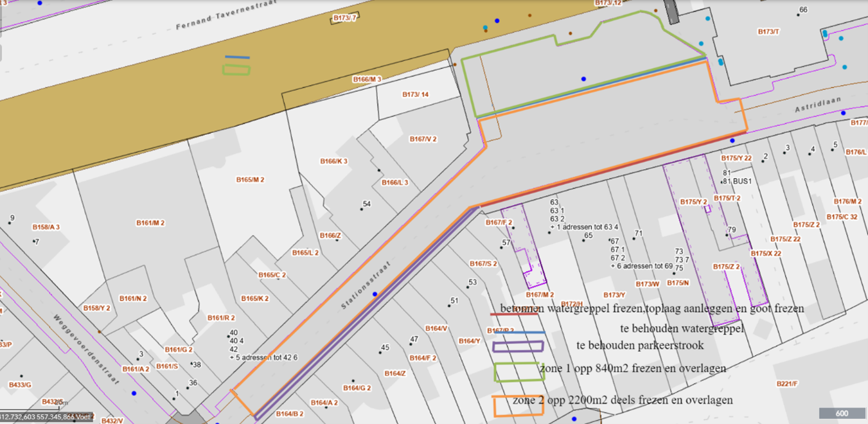Viewport: 868px width, 424px height.
Task: Click the small green rectangle on the brown strip
Action: coord(236,69)
